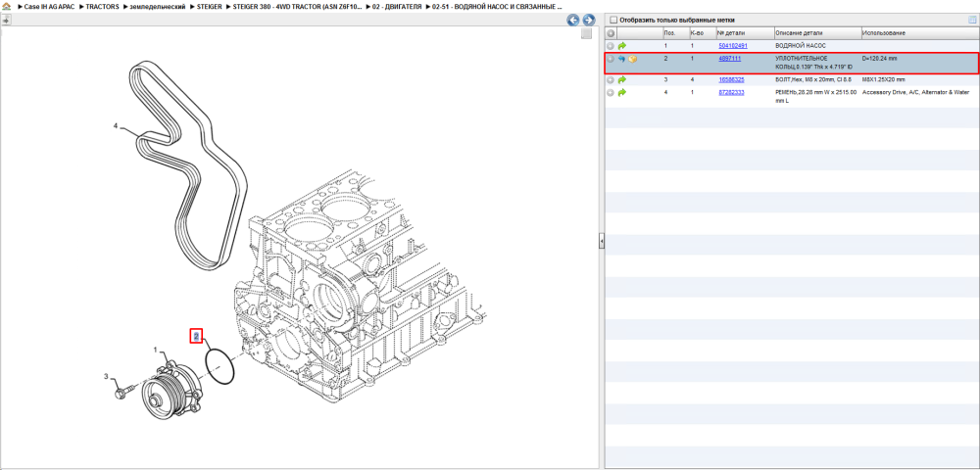Viewport: 980px width, 470px height.
Task: Select callout 1 on the diagram
Action: pyautogui.click(x=156, y=351)
